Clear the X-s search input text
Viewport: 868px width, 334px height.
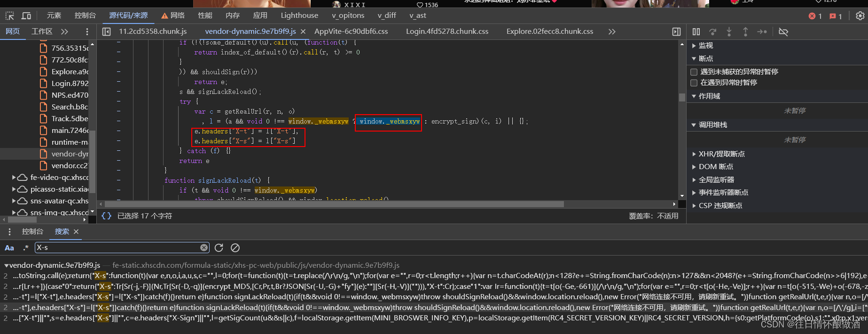204,248
